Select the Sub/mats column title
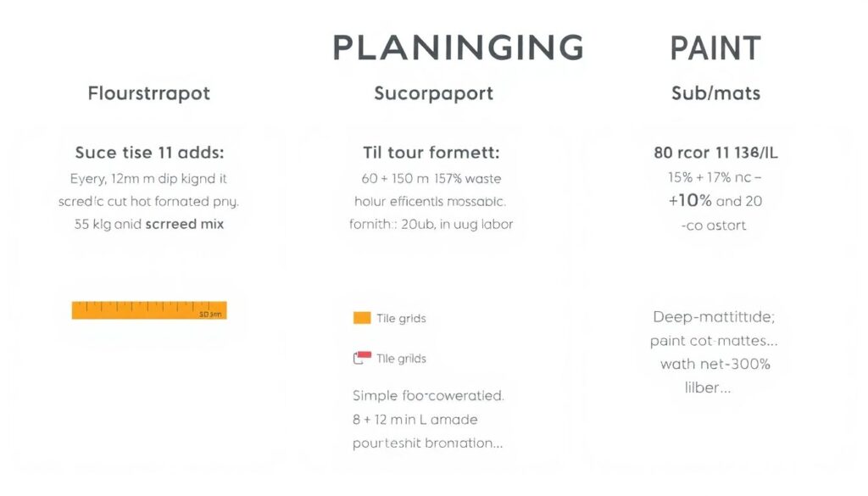 [x=715, y=93]
